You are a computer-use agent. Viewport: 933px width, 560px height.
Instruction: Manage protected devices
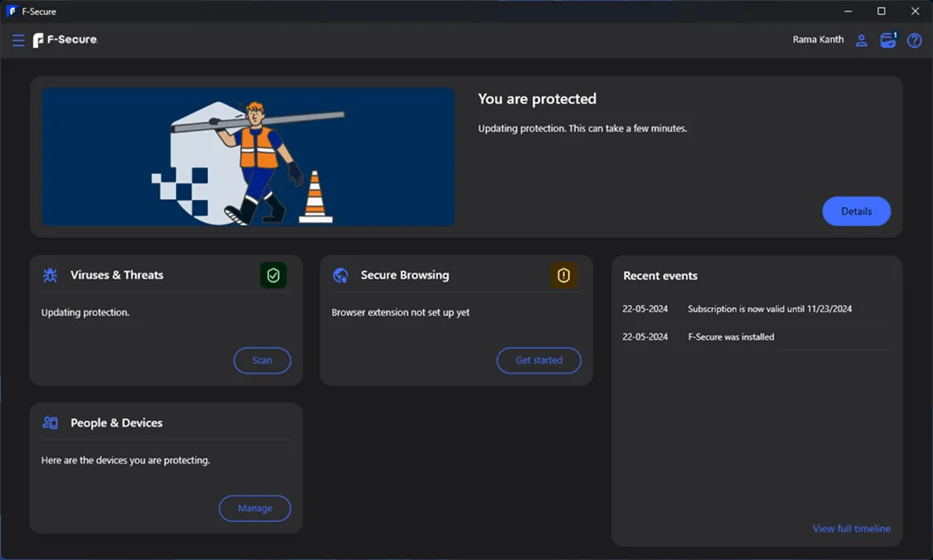[255, 508]
